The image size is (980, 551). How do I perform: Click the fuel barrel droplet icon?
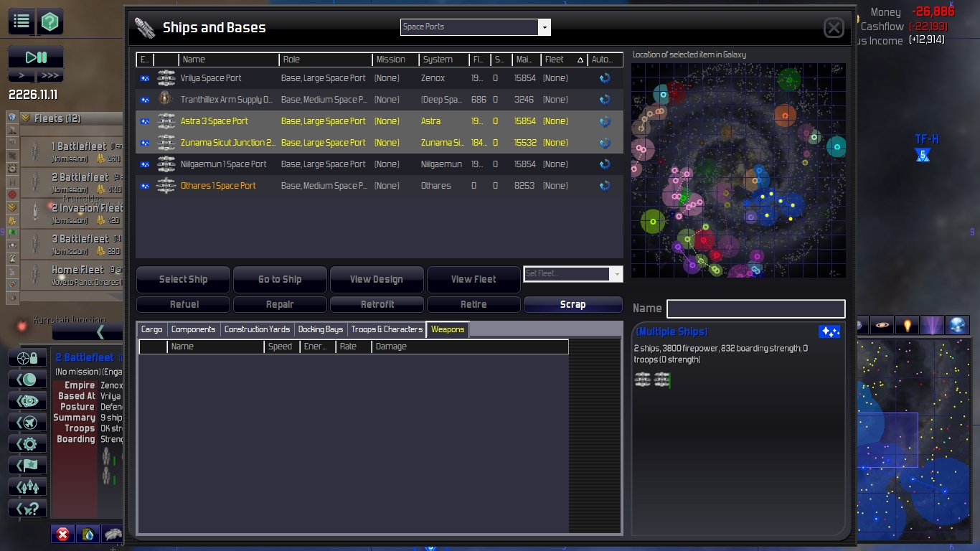click(88, 534)
